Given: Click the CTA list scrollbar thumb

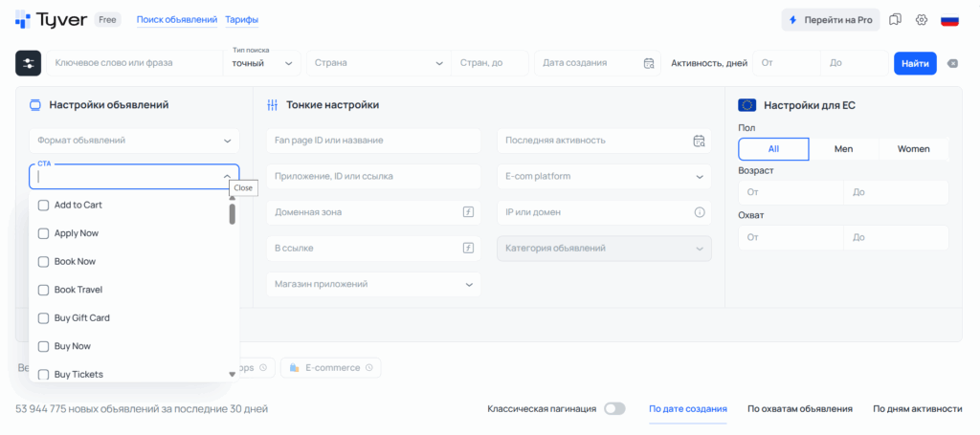Looking at the screenshot, I should pos(232,213).
